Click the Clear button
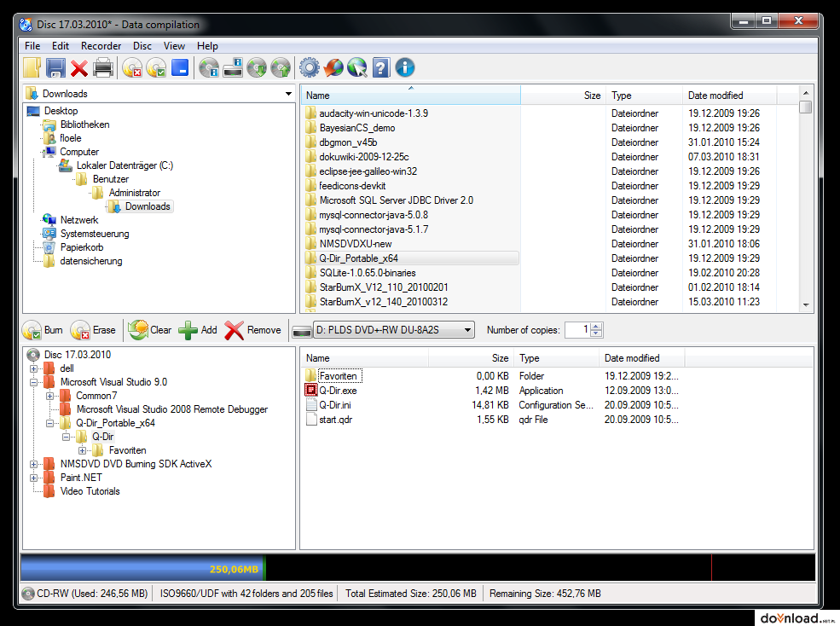 point(150,330)
